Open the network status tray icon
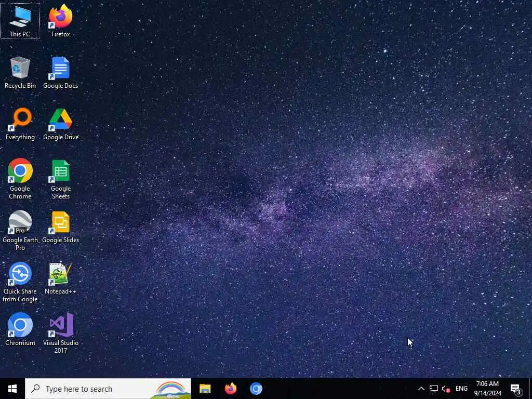Image resolution: width=532 pixels, height=399 pixels. tap(434, 389)
